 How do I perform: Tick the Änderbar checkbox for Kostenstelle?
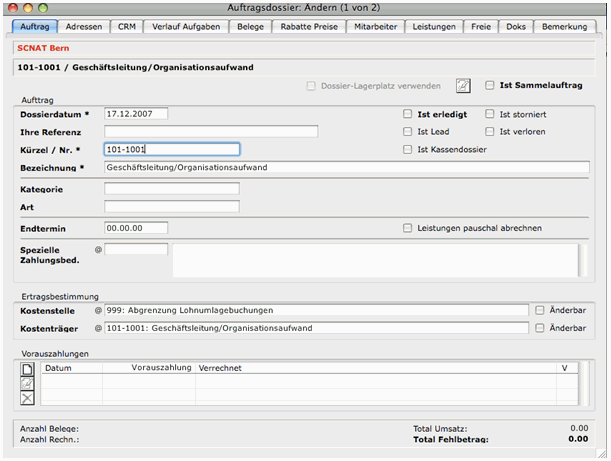coord(540,310)
